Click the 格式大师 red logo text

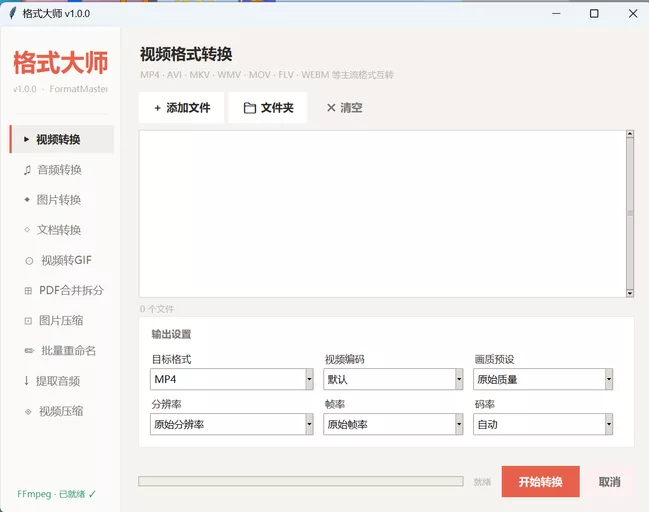coord(60,62)
